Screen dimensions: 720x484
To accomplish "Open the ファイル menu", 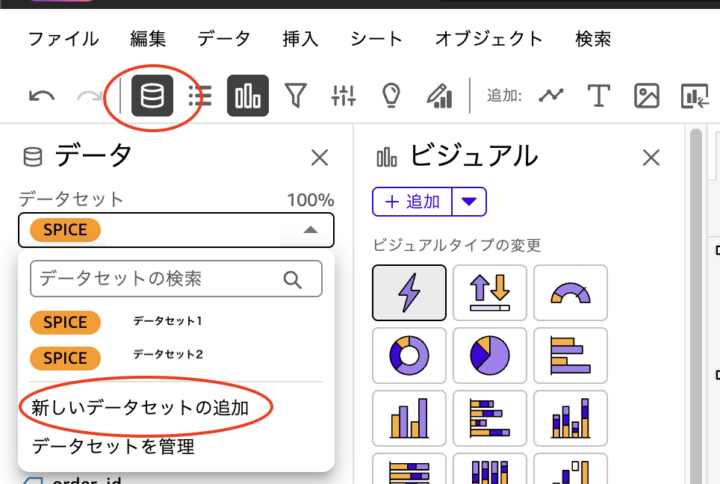I will 63,39.
